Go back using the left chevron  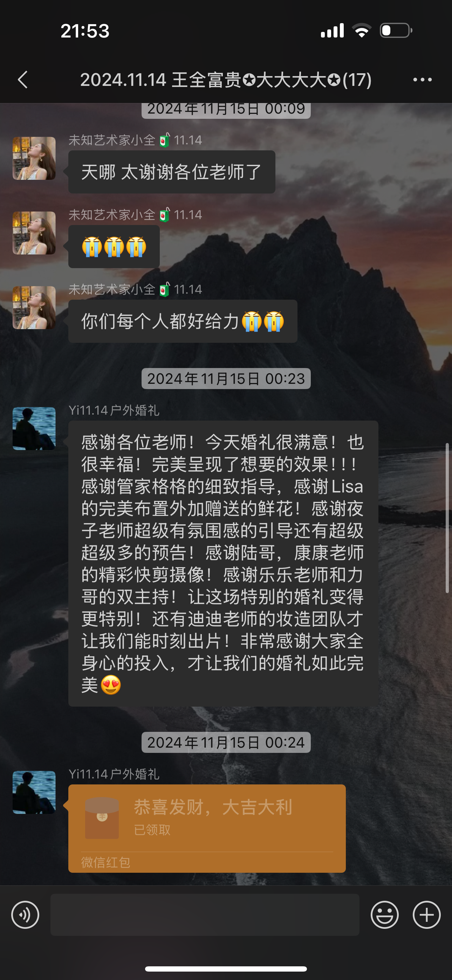coord(23,80)
